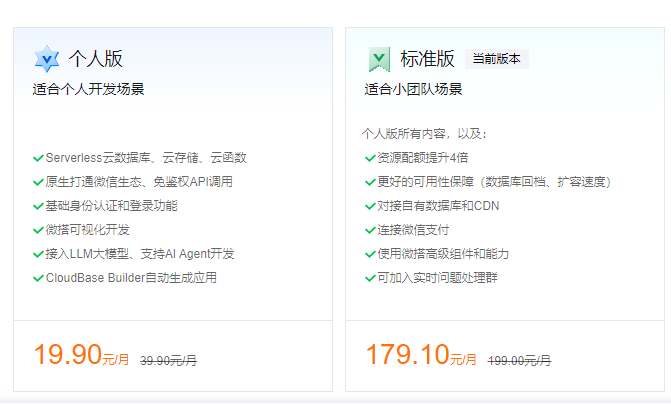Click the 资源配额提升4倍 feature line

pyautogui.click(x=423, y=158)
